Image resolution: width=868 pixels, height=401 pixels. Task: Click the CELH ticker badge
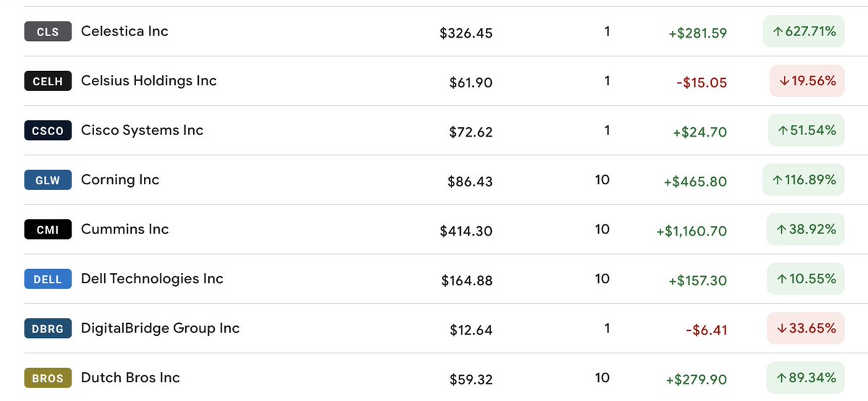click(48, 82)
